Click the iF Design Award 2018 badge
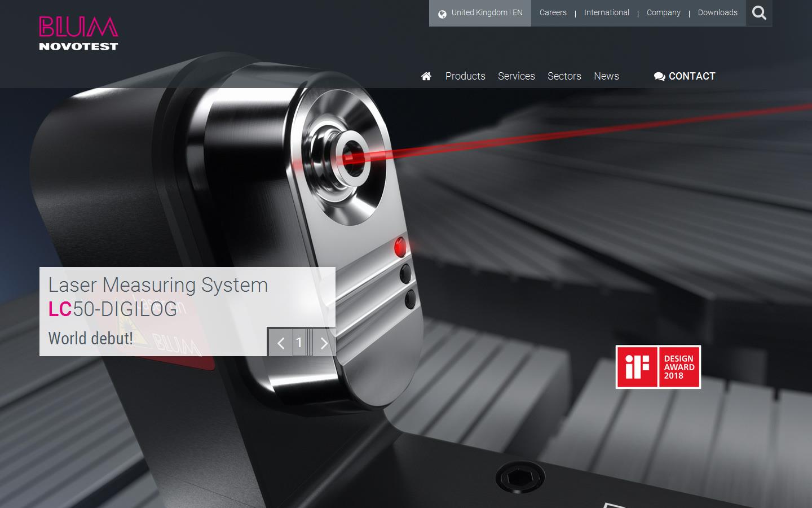 click(657, 366)
